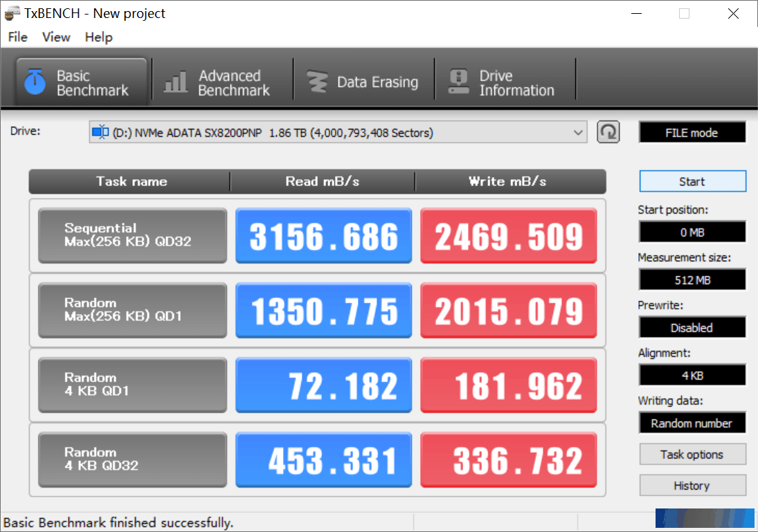Minimize the TxBENCH window
The image size is (758, 532).
pos(637,14)
